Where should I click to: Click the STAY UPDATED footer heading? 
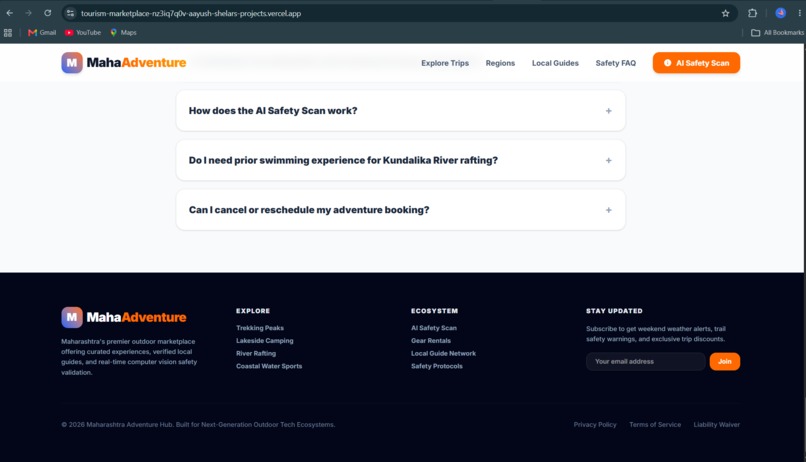point(614,311)
